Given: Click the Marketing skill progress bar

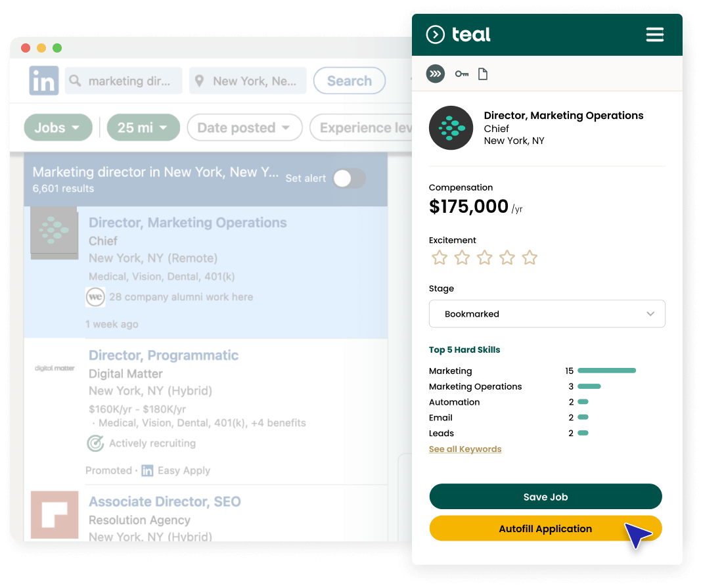Looking at the screenshot, I should point(606,371).
